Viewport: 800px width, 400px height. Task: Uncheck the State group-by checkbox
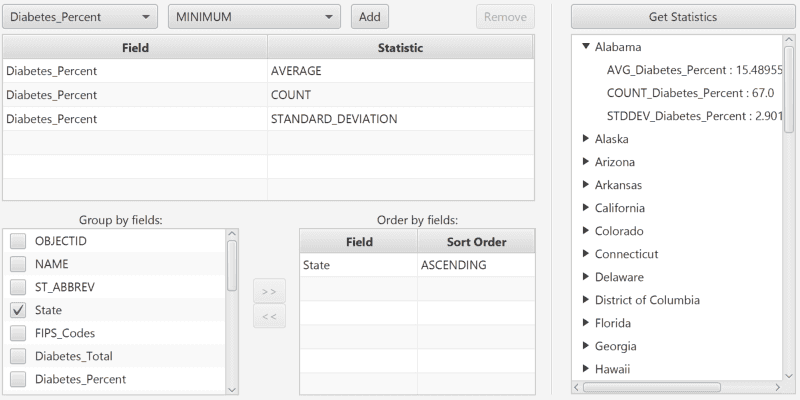[18, 310]
